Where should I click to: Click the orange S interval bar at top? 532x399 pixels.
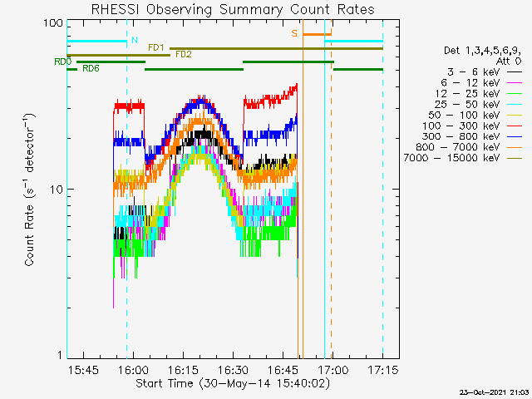click(318, 34)
